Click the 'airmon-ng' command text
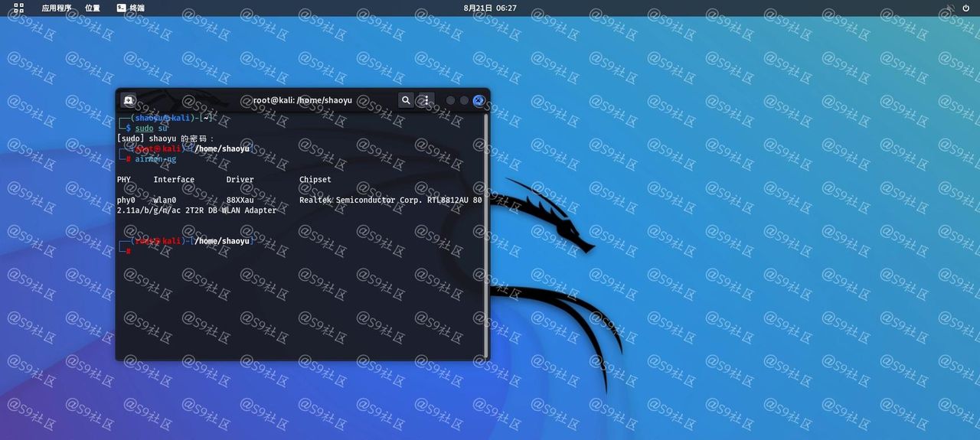 155,159
